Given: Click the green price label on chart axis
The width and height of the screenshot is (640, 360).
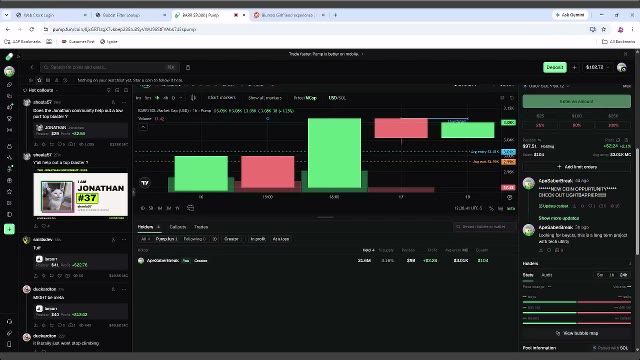Looking at the screenshot, I should 508,122.
